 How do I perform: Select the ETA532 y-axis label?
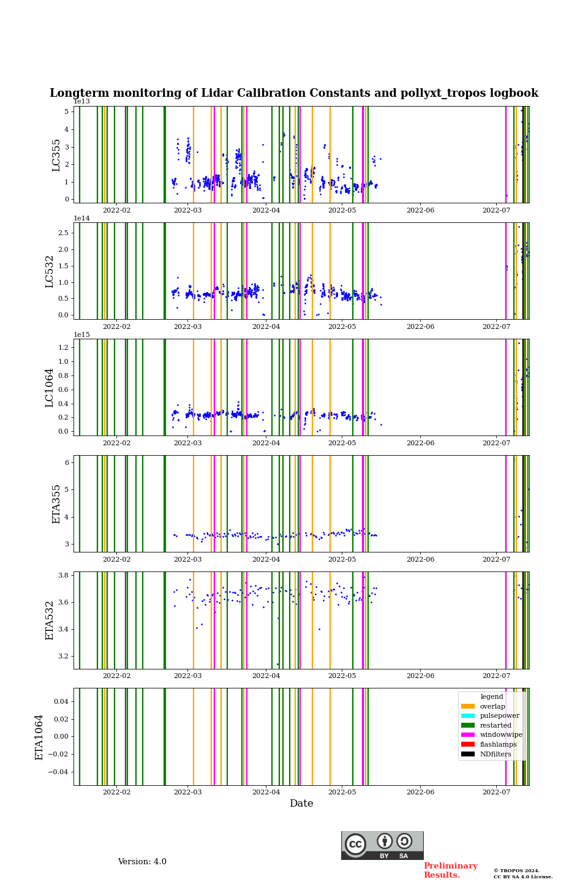[50, 620]
